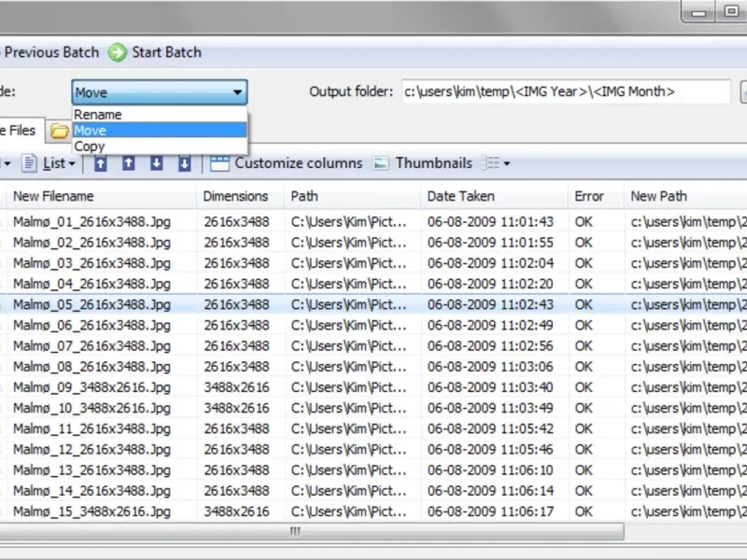The width and height of the screenshot is (747, 560).
Task: Move selected item to top of list
Action: [101, 163]
